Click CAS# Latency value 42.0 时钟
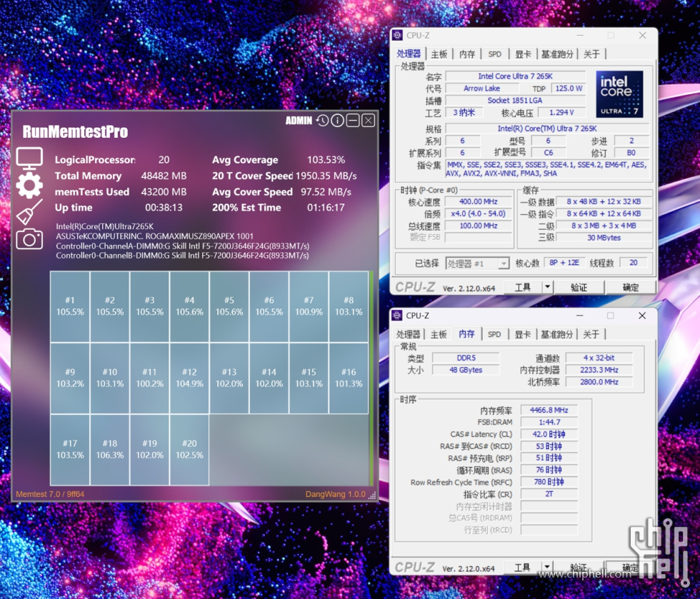The image size is (700, 599). click(x=549, y=434)
